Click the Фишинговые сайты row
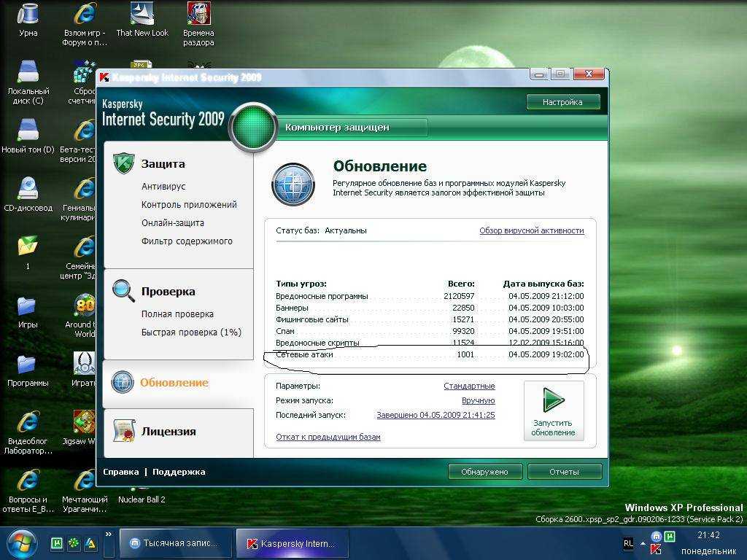The image size is (747, 560). pos(430,319)
